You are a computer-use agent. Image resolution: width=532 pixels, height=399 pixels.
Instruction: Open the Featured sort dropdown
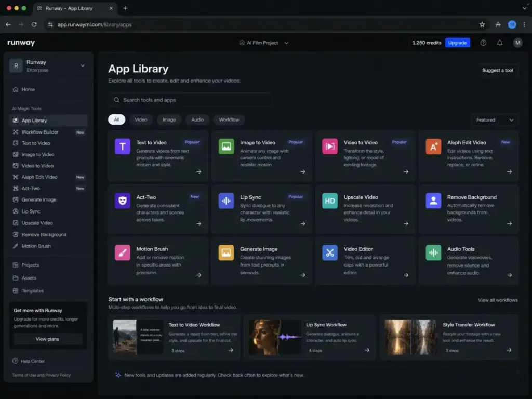tap(495, 120)
